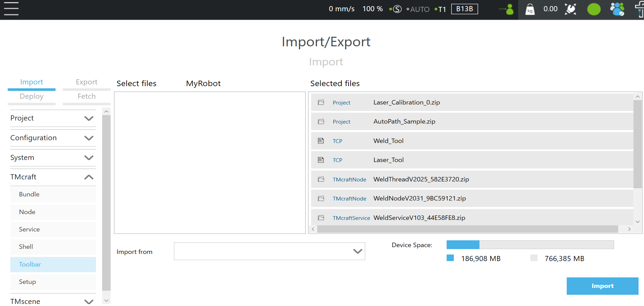The width and height of the screenshot is (644, 306).
Task: Click the folder icon beside Laser_Calibration_0.zip
Action: pyautogui.click(x=321, y=102)
